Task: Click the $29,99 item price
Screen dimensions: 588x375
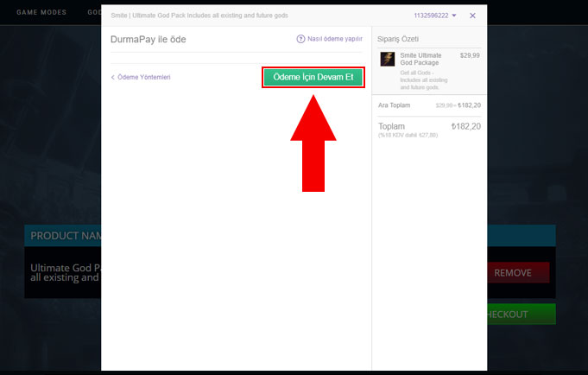Action: 471,55
